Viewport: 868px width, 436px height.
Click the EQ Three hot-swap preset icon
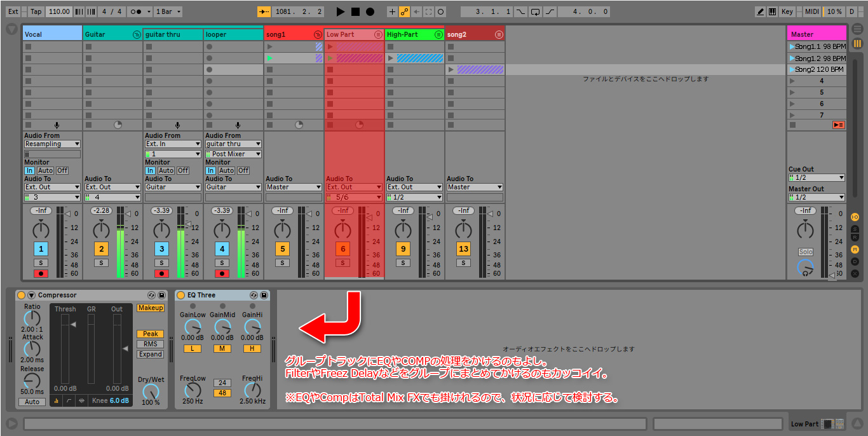(253, 295)
